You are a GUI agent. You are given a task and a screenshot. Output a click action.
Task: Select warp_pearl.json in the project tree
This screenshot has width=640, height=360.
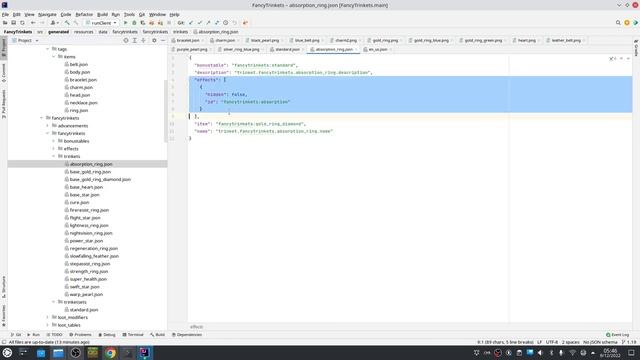coord(86,294)
